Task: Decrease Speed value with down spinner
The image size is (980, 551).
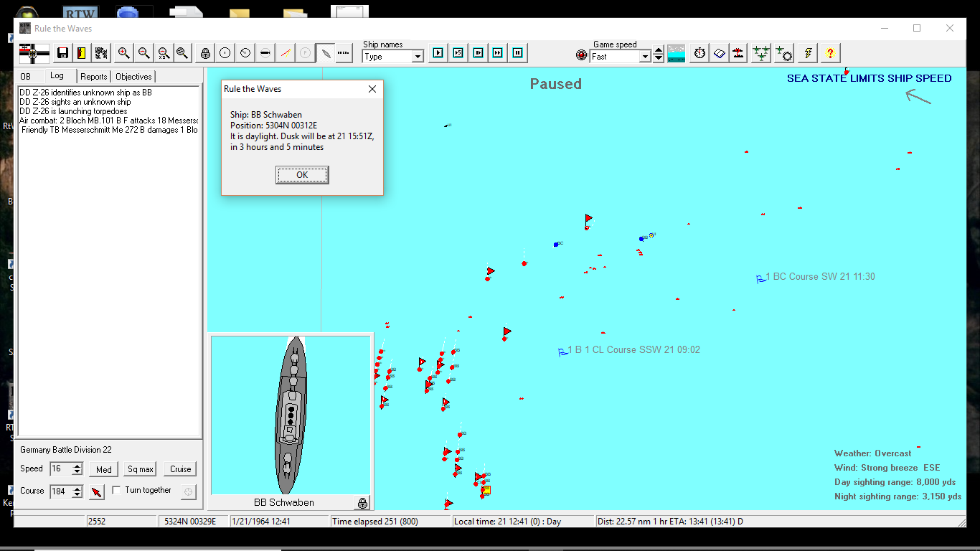Action: point(77,473)
